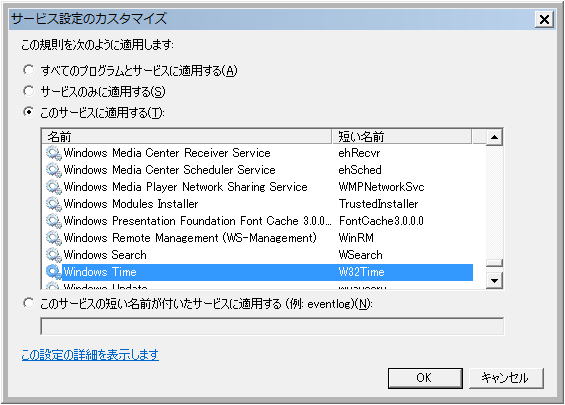Click gear icon beside Windows Time

(54, 272)
